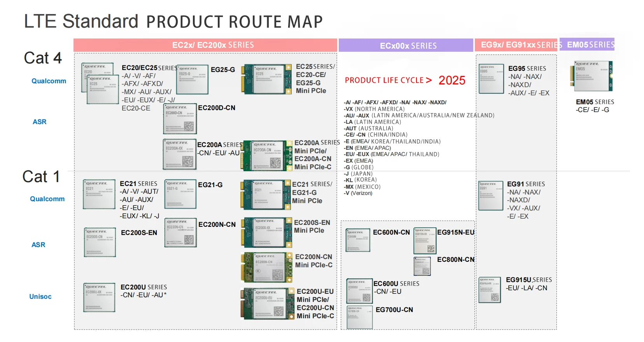The width and height of the screenshot is (644, 342).
Task: Click the EC200U-EU Mini PCIe card image
Action: [267, 303]
